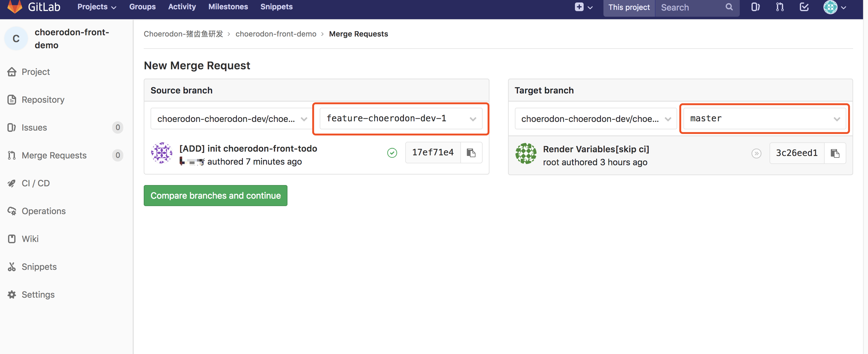Click the Merge Requests count badge 0
This screenshot has width=868, height=354.
click(x=118, y=155)
